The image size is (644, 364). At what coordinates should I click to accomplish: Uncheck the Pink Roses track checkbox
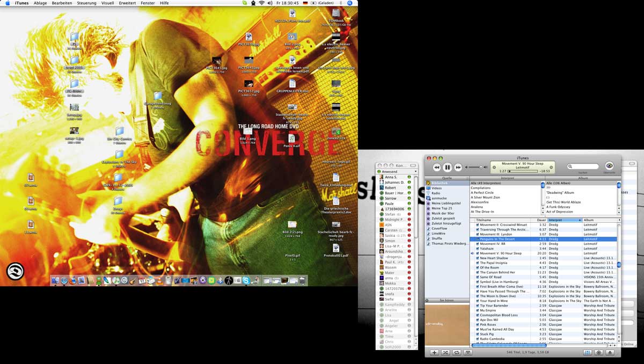click(x=478, y=325)
